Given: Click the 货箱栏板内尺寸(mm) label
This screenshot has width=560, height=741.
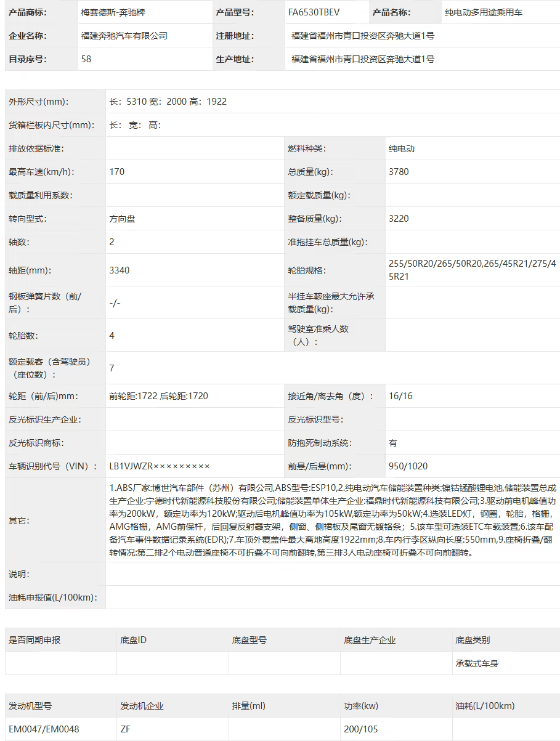Looking at the screenshot, I should pos(51,125).
